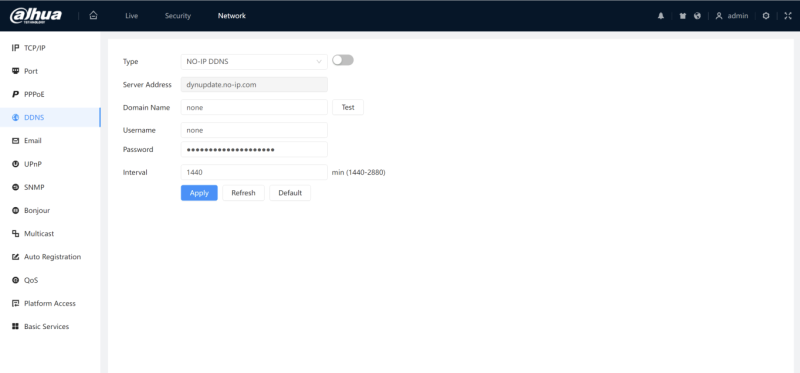Open UPnP settings page
This screenshot has height=373, width=800.
(x=50, y=164)
